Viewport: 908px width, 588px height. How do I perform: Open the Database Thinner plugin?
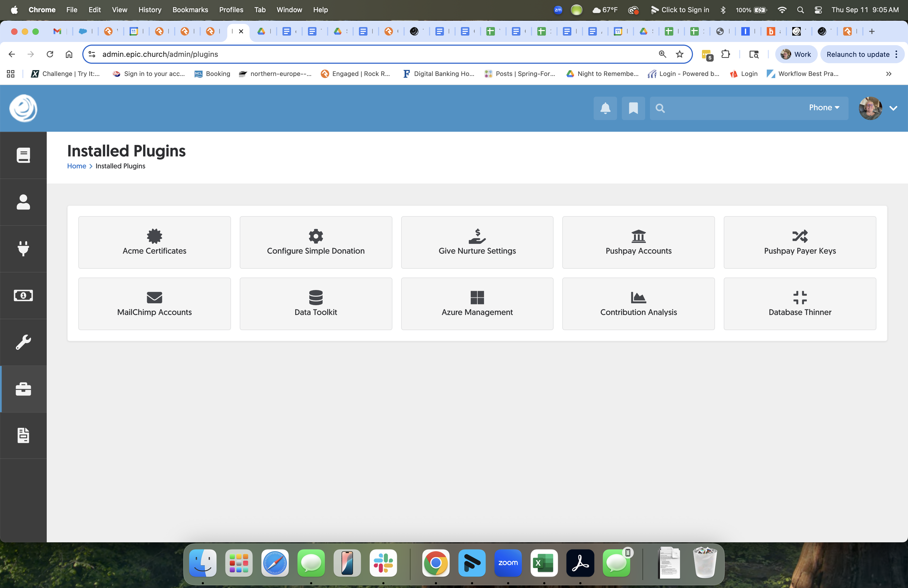[x=800, y=304]
